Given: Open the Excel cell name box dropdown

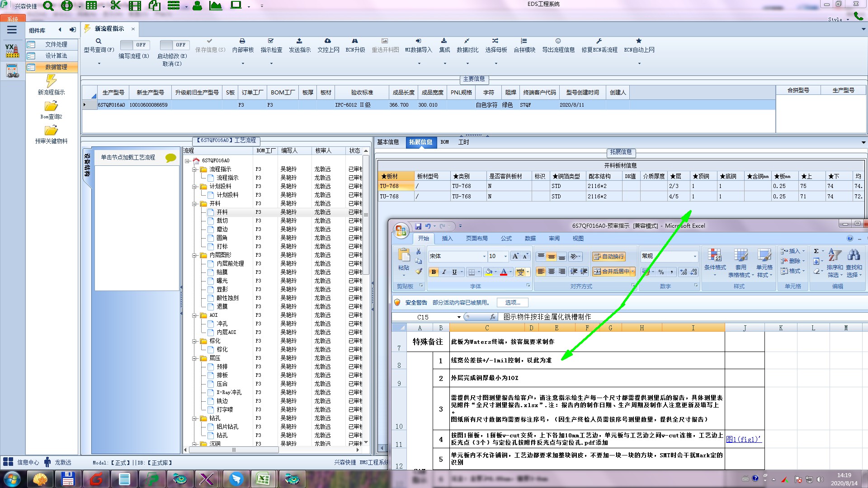Looking at the screenshot, I should coord(458,317).
